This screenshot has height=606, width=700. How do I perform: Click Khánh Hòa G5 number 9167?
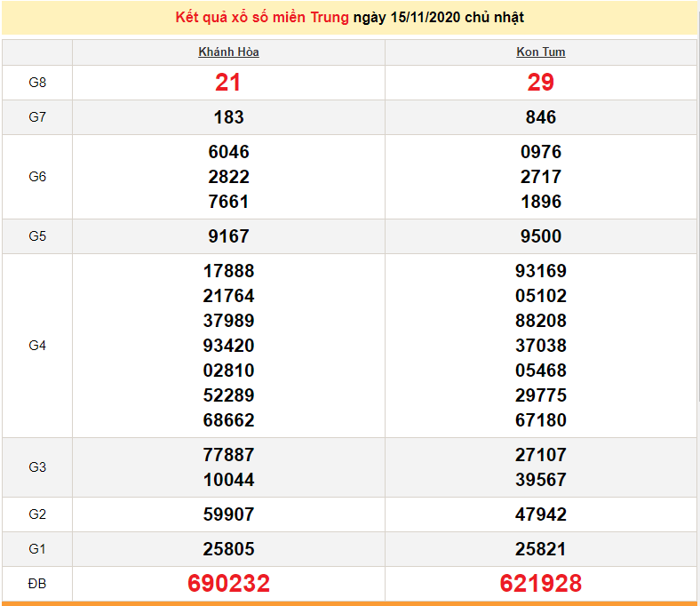pos(228,236)
